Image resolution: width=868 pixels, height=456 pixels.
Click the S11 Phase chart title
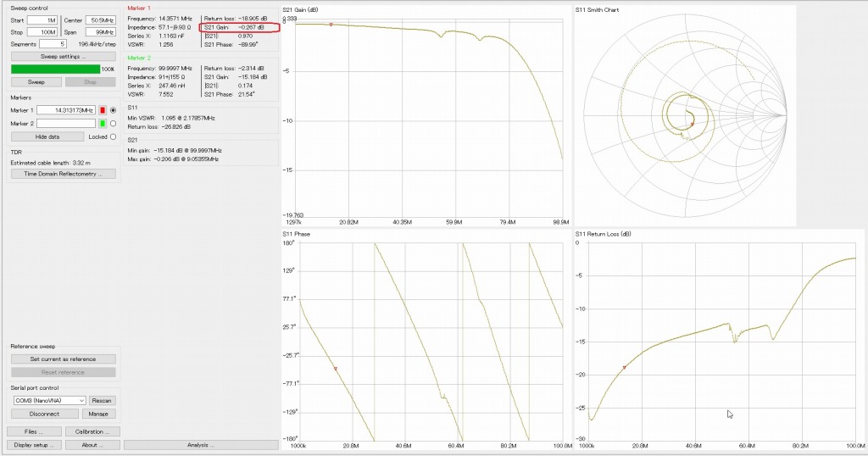[296, 234]
